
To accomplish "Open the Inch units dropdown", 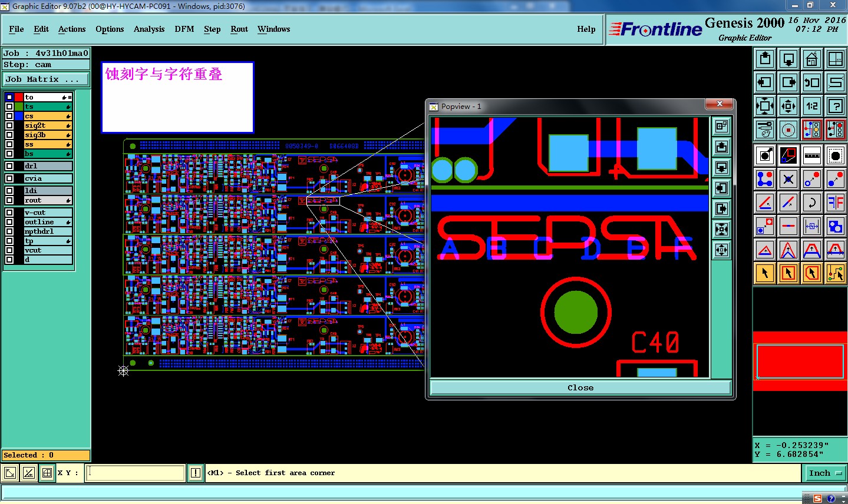I will tap(825, 473).
